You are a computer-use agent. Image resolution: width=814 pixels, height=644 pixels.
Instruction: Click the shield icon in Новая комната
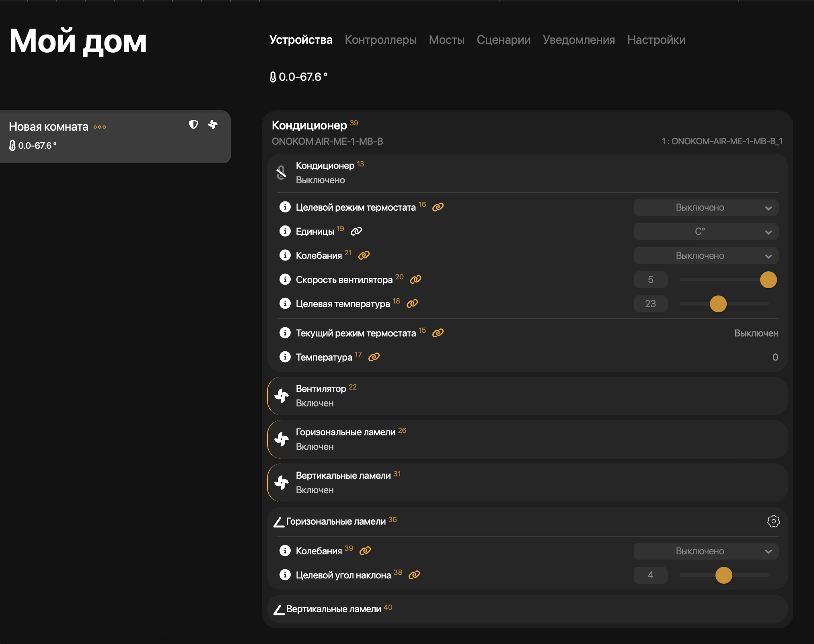click(193, 125)
